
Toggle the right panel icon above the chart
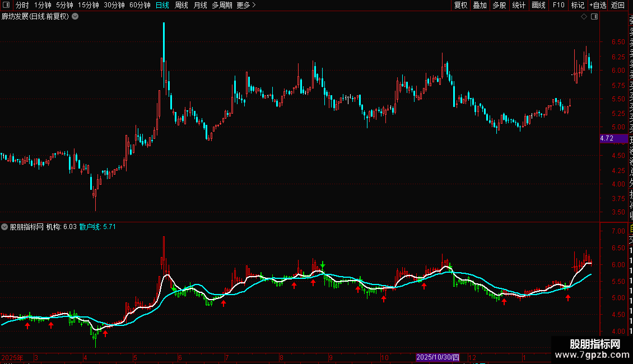[594, 17]
